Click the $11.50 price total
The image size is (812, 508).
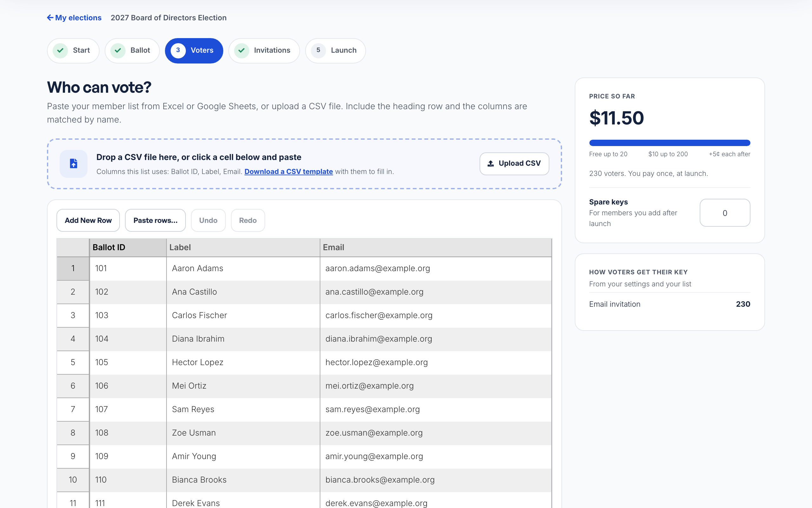tap(616, 118)
